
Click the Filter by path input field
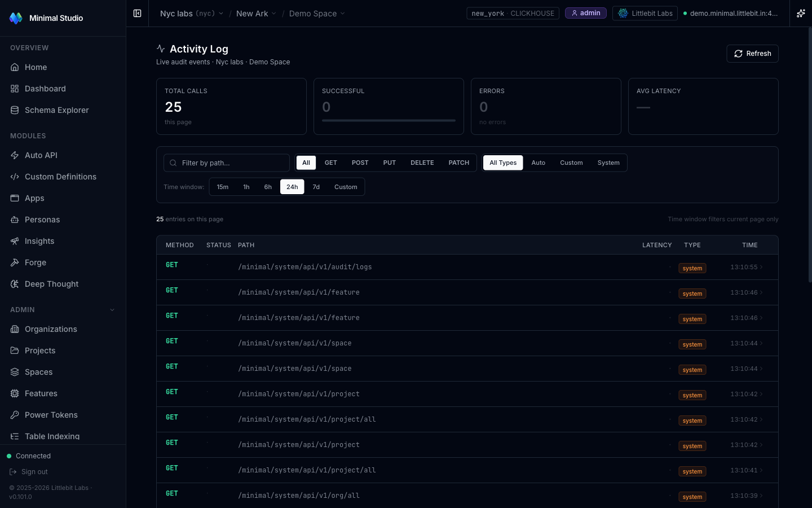[227, 163]
